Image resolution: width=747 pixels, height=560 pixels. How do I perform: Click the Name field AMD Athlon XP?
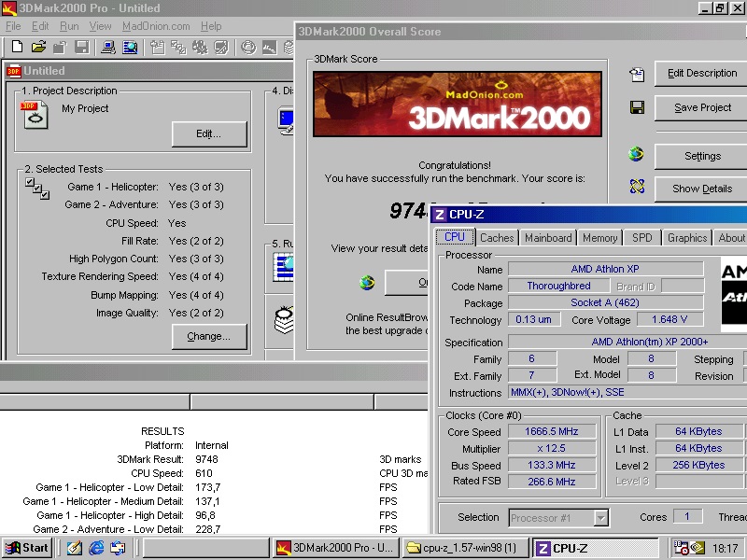[605, 269]
